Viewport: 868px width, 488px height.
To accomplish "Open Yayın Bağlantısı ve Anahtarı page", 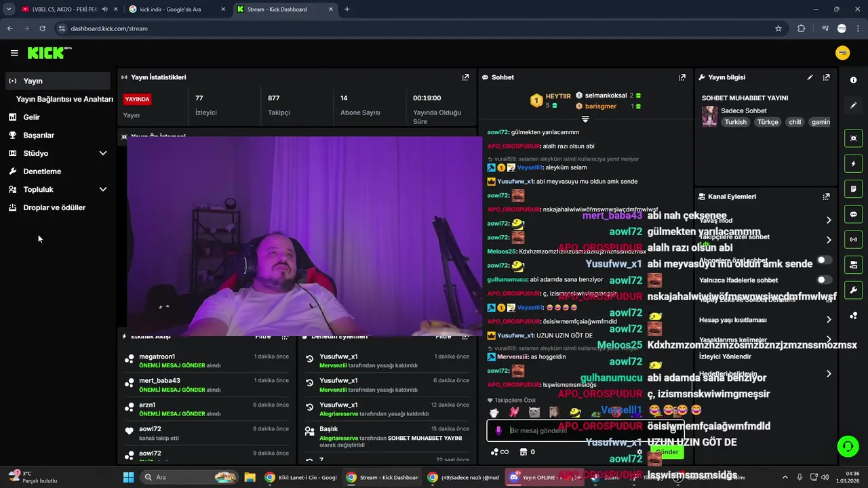I will [x=64, y=99].
